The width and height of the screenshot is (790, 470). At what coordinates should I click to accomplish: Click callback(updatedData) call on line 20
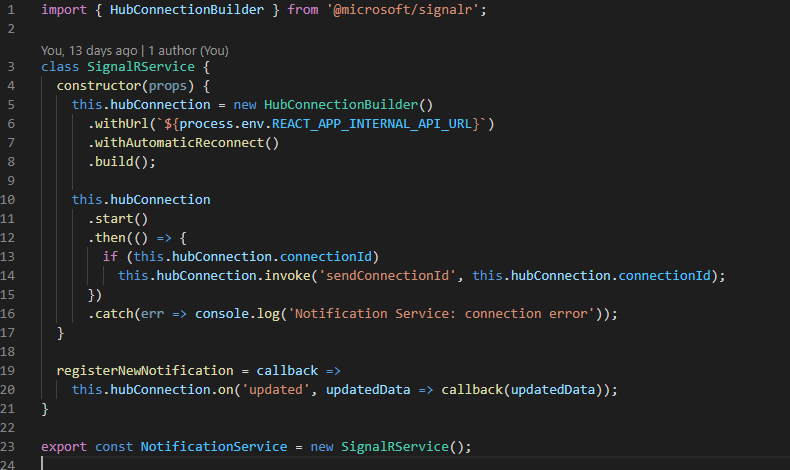click(522, 390)
